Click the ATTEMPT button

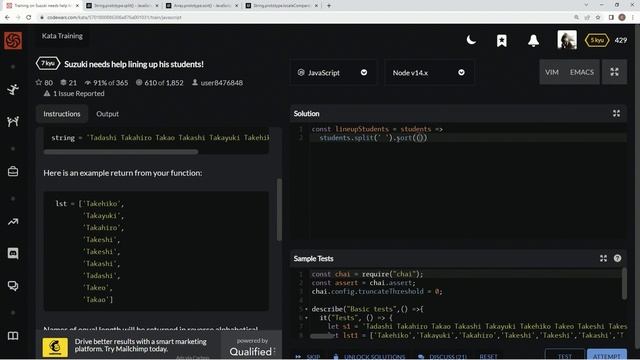[607, 355]
